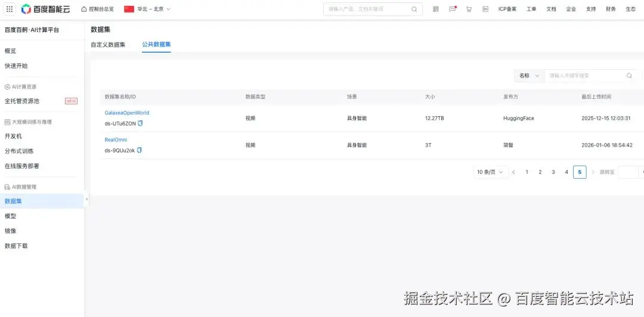The width and height of the screenshot is (644, 317).
Task: Open ICP备案 in the top bar
Action: [x=507, y=9]
